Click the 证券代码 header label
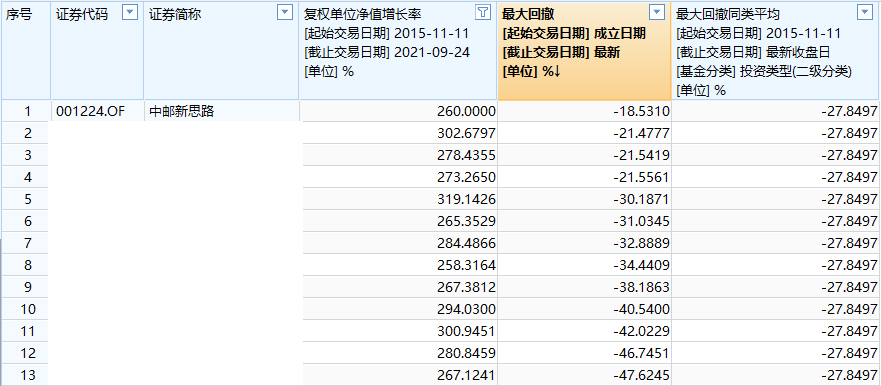Screen dimensions: 881x386 (81, 15)
